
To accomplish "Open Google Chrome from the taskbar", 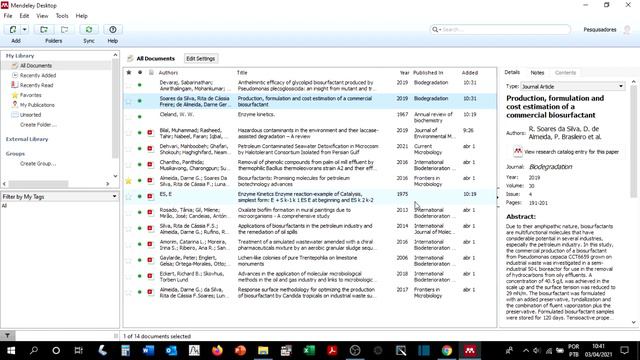I will (x=447, y=351).
